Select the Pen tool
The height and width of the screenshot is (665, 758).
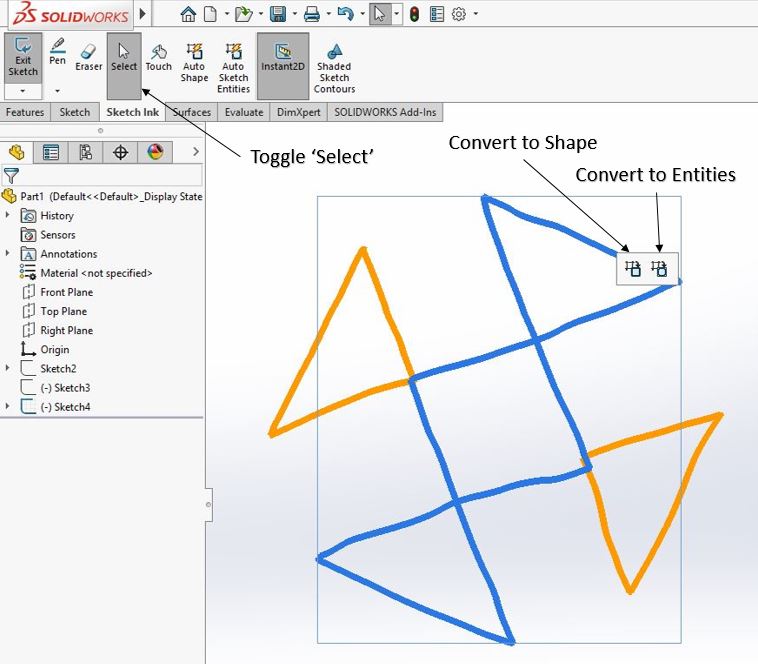point(57,51)
